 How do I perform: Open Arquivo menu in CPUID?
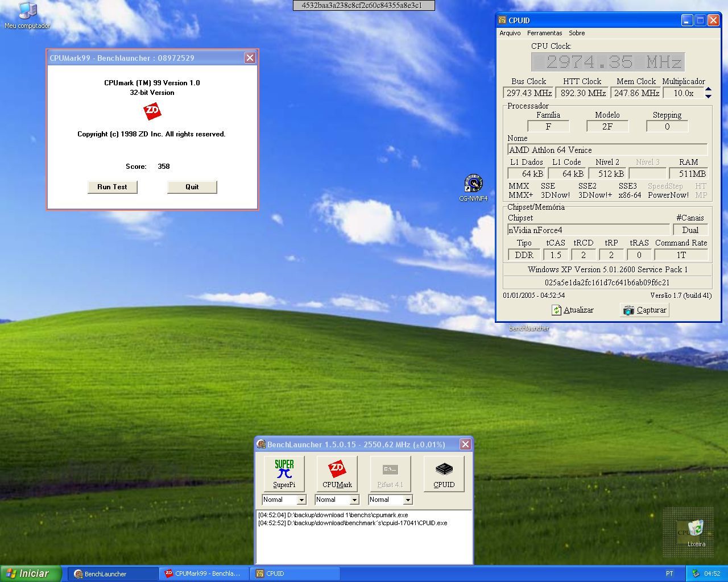tap(510, 33)
